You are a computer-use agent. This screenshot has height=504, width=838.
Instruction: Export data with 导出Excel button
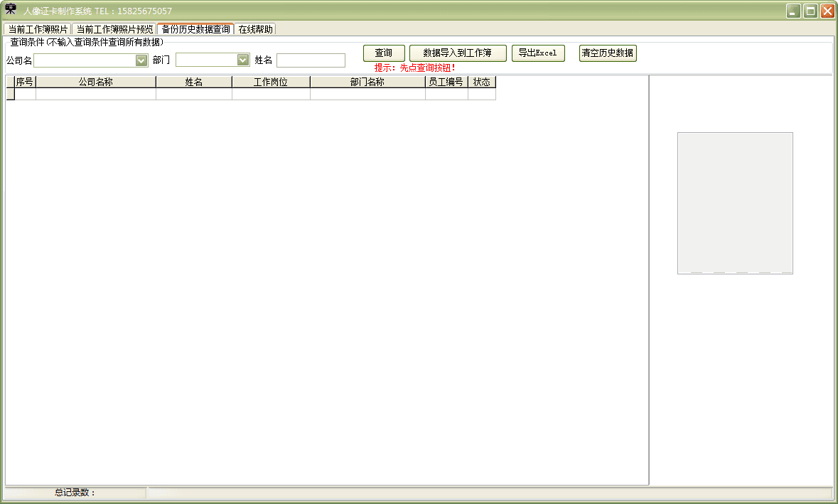coord(538,53)
